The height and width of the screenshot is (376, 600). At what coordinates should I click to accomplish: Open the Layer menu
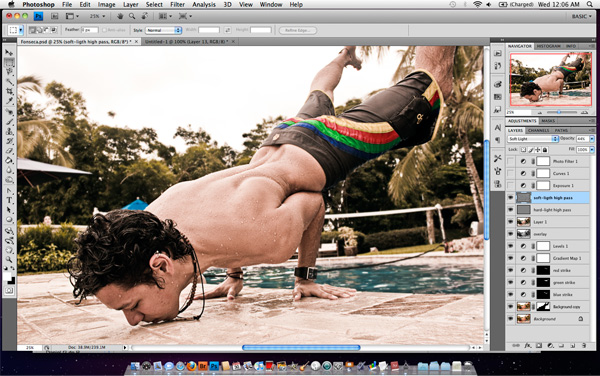[x=130, y=5]
